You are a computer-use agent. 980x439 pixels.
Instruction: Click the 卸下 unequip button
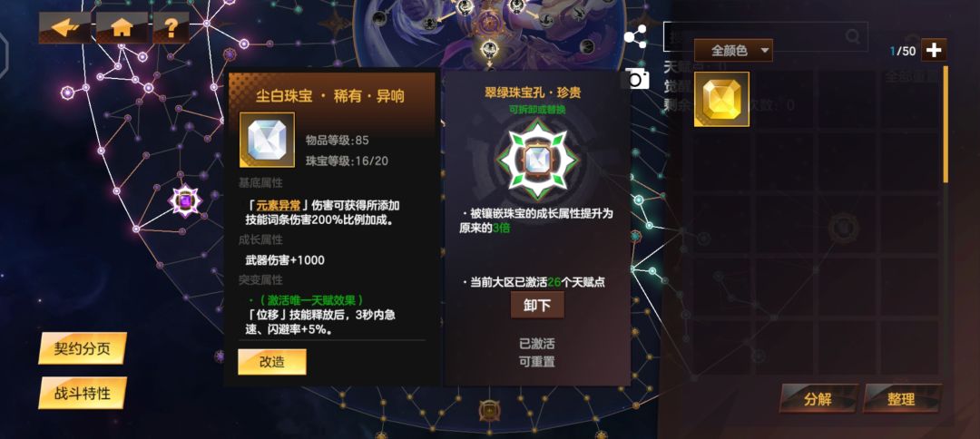pyautogui.click(x=537, y=305)
